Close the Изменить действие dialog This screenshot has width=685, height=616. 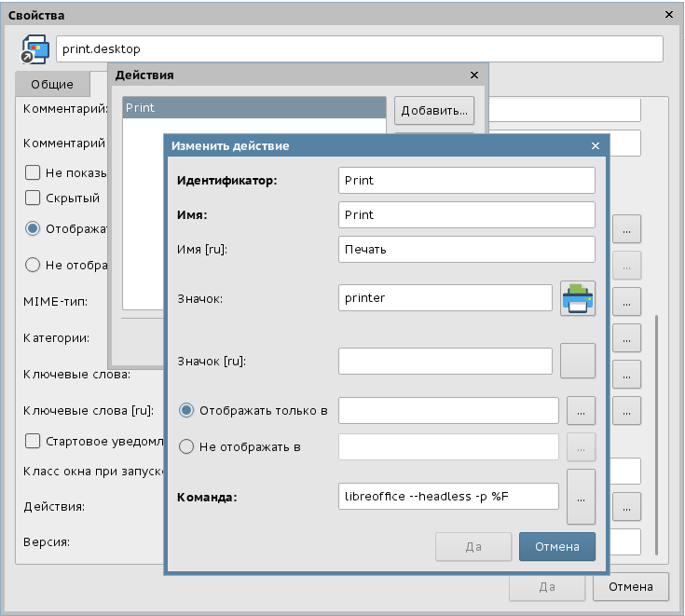point(596,146)
